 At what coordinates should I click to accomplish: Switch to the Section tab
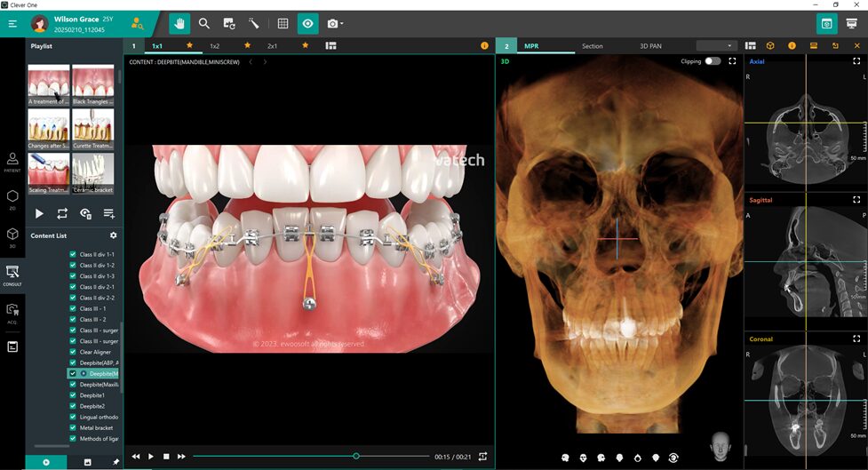tap(592, 46)
